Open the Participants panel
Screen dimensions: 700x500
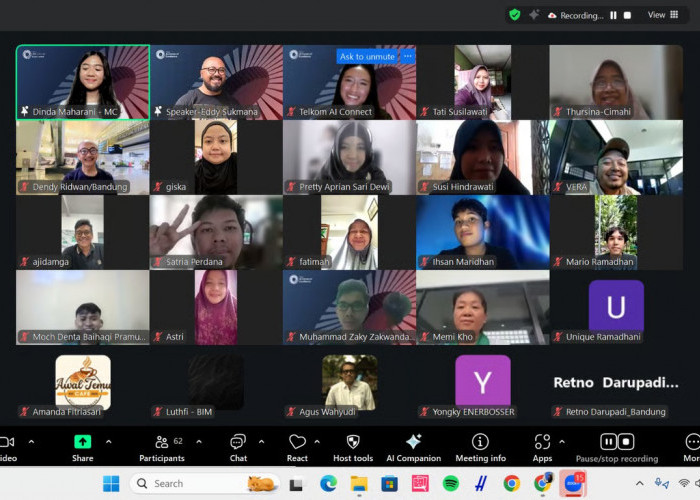point(161,441)
